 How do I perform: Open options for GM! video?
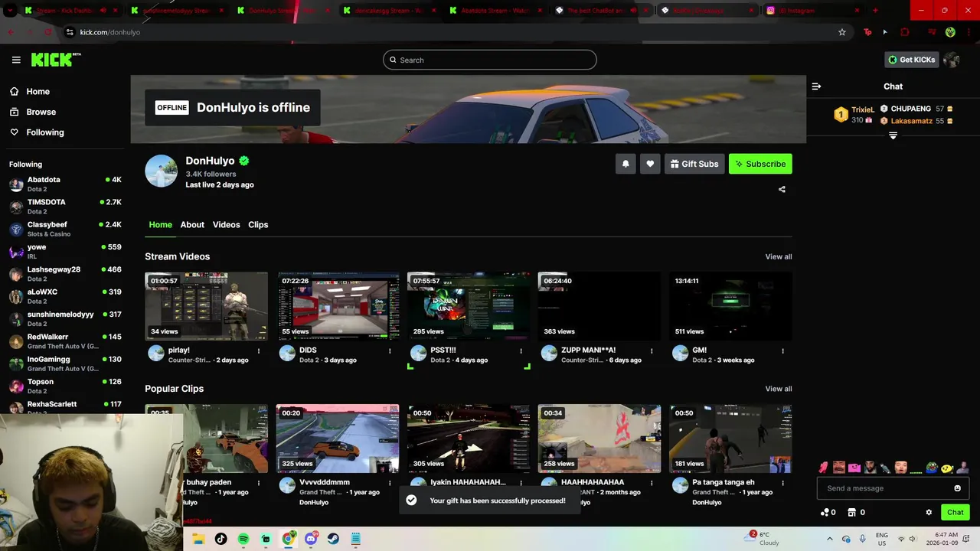tap(782, 351)
